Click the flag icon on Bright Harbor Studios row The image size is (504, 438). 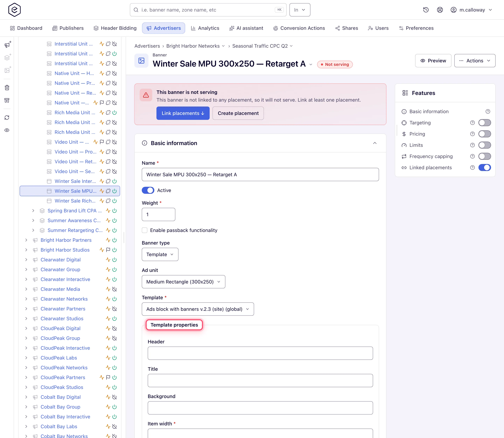click(x=108, y=250)
